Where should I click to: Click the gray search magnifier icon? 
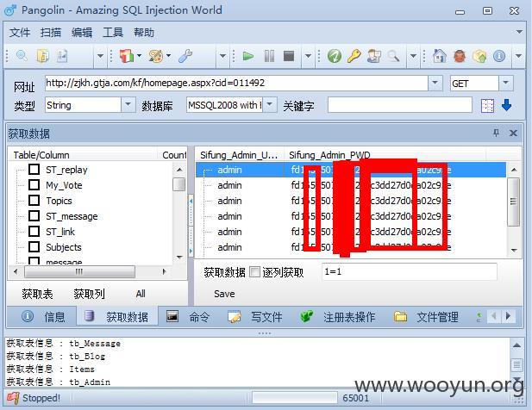(393, 56)
